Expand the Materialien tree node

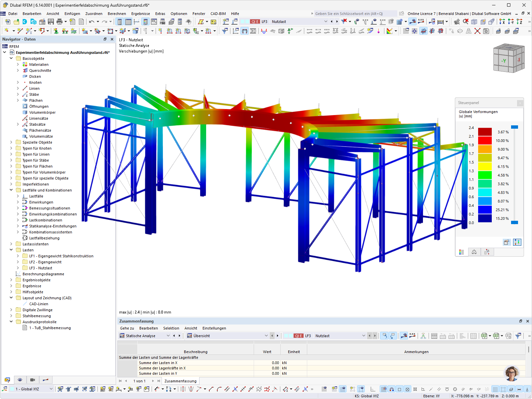click(18, 64)
